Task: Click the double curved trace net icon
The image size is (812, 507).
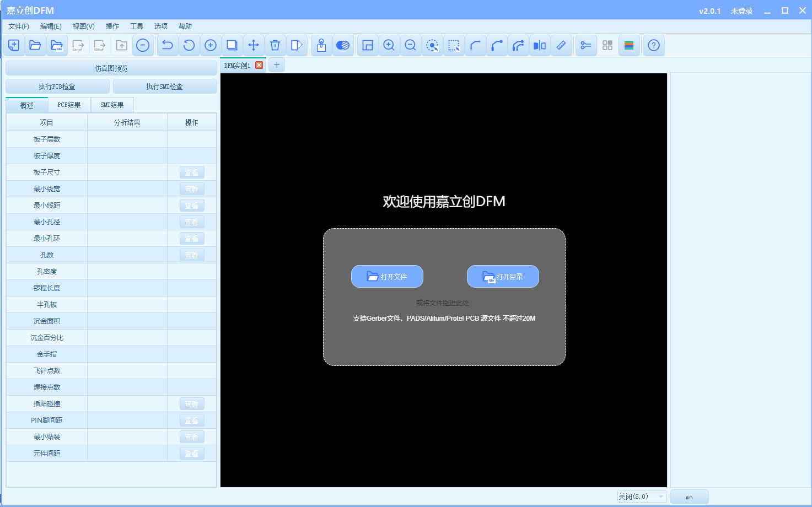Action: pos(518,45)
